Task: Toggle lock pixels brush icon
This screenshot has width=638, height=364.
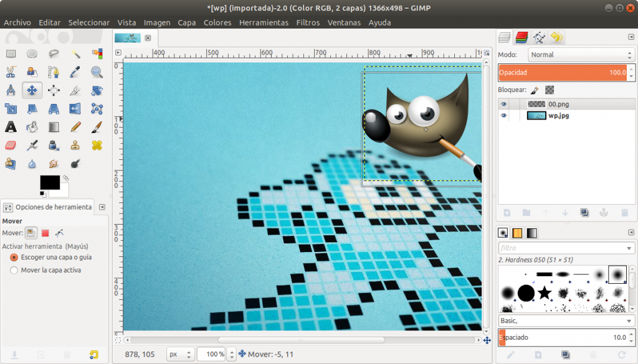Action: pos(535,90)
